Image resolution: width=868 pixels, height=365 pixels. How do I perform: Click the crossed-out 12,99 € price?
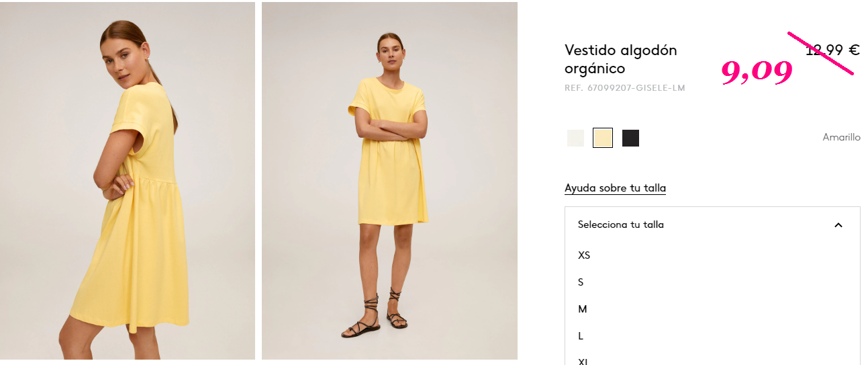coord(832,50)
